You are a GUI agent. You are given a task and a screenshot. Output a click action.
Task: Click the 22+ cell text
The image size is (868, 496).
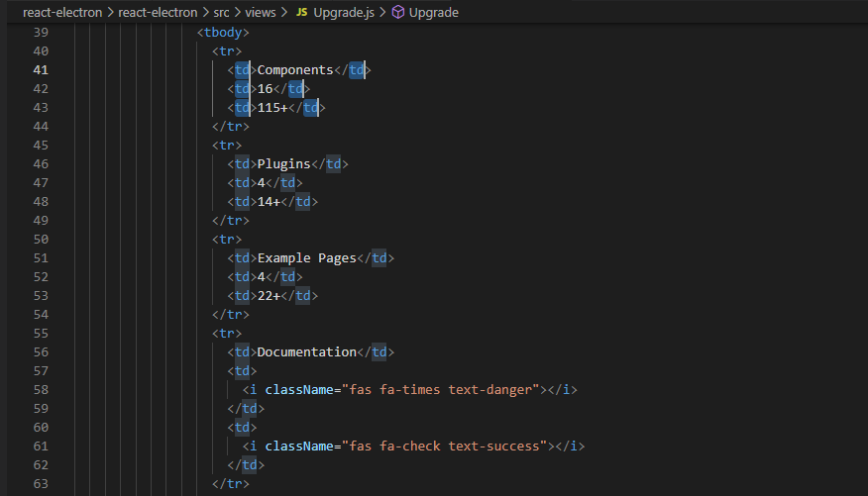[269, 296]
